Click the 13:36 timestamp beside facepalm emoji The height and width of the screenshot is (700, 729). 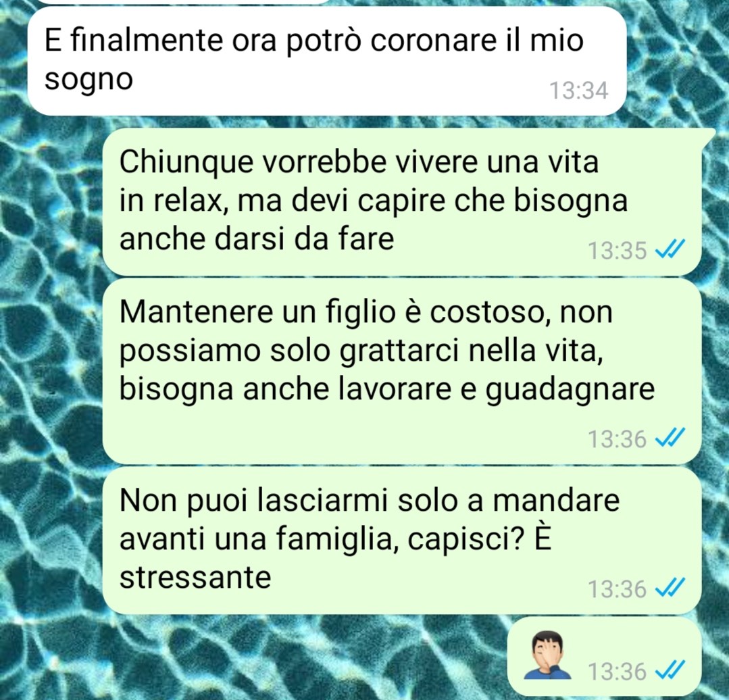(618, 671)
